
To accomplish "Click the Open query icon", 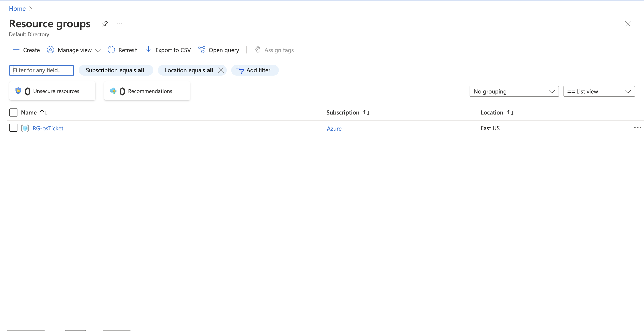I will (201, 50).
